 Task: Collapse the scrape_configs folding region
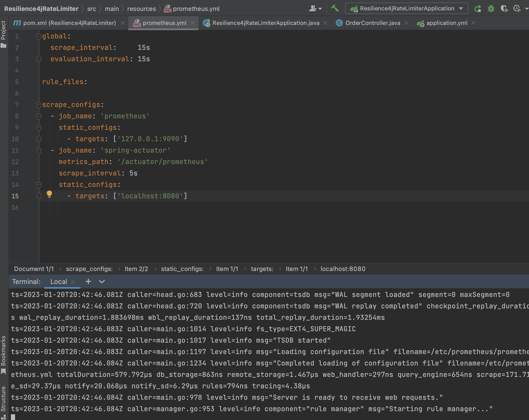click(38, 105)
